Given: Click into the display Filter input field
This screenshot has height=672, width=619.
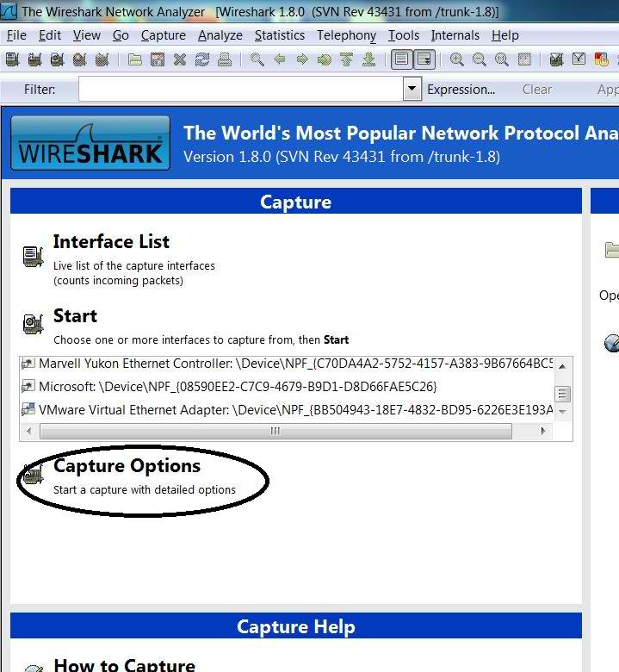Looking at the screenshot, I should 241,89.
